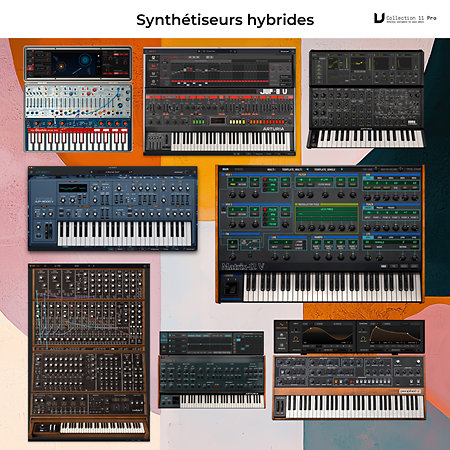Image resolution: width=450 pixels, height=450 pixels.
Task: Click the JUP-8 V logo on the synth panel
Action: (273, 91)
